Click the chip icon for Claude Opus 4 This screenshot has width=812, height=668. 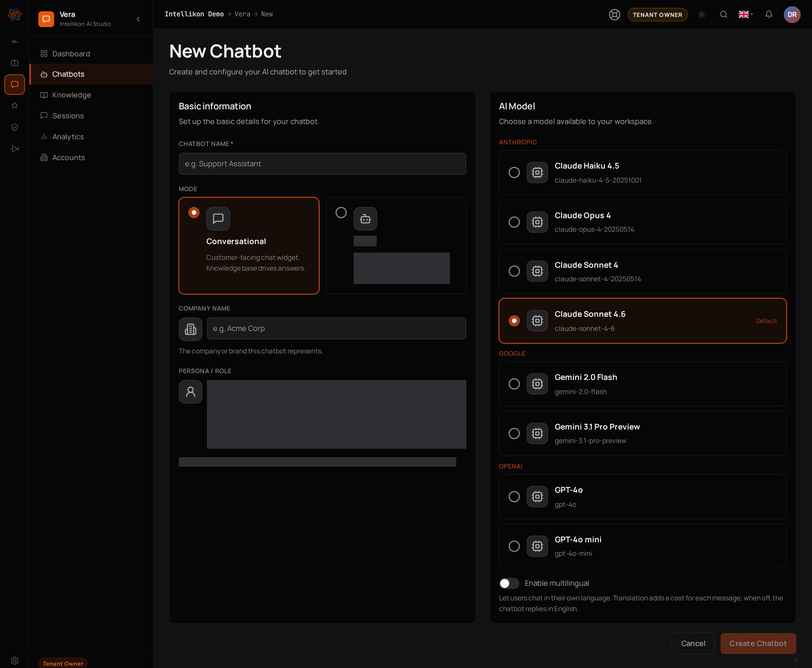(x=537, y=222)
